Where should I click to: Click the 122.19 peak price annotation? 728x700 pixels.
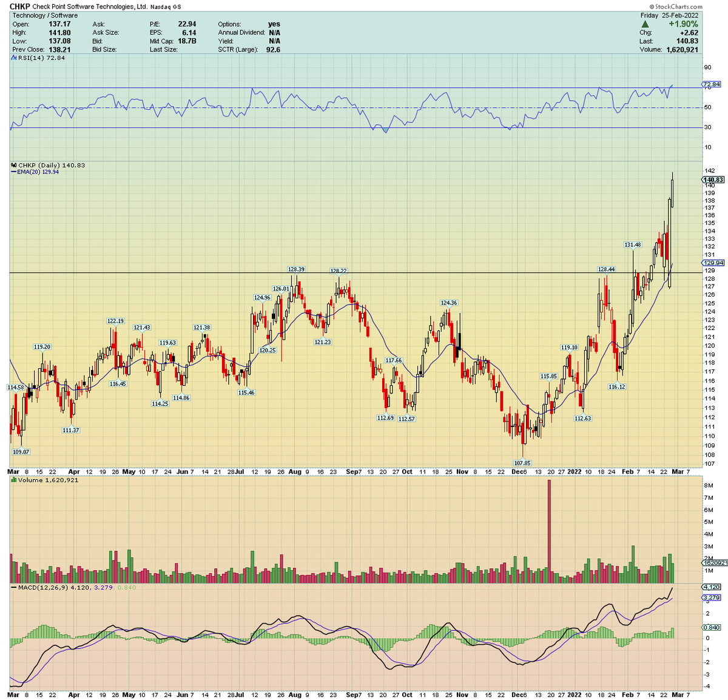(115, 321)
